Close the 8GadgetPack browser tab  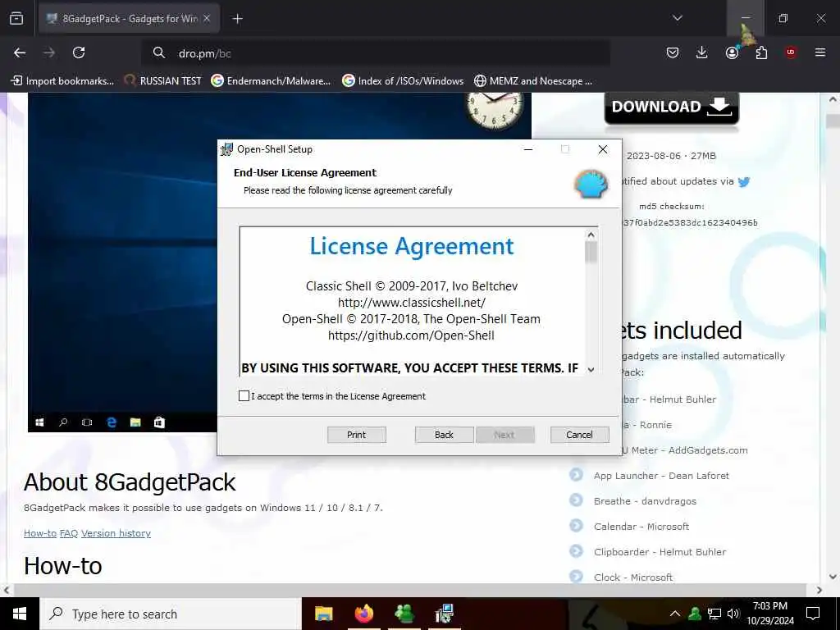(x=207, y=18)
